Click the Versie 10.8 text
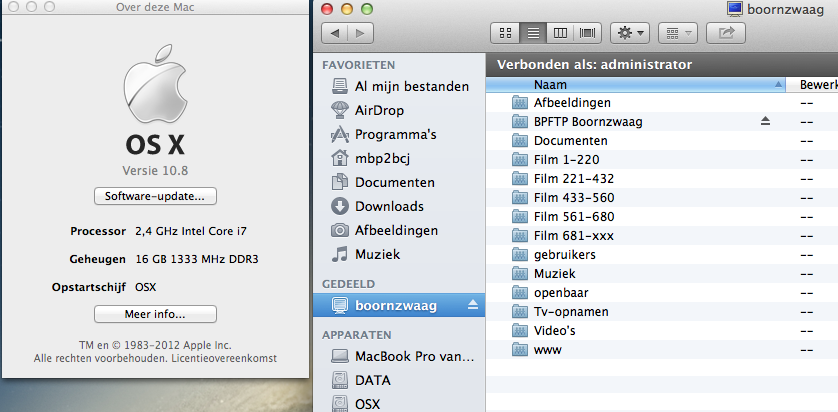The width and height of the screenshot is (838, 412). [155, 171]
